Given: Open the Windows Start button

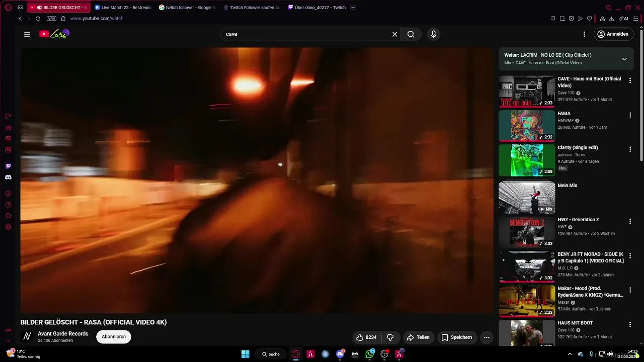Looking at the screenshot, I should 245,354.
